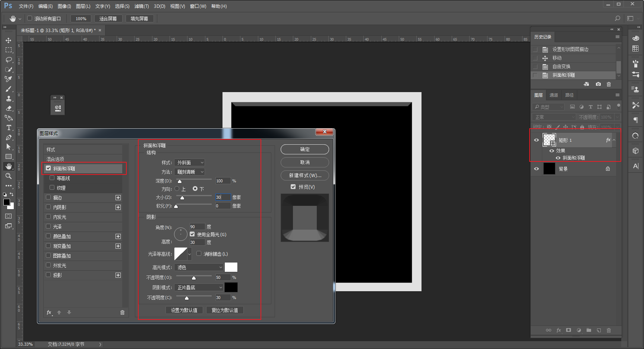
Task: Enable the Texture (纹理) checkbox
Action: pos(52,188)
